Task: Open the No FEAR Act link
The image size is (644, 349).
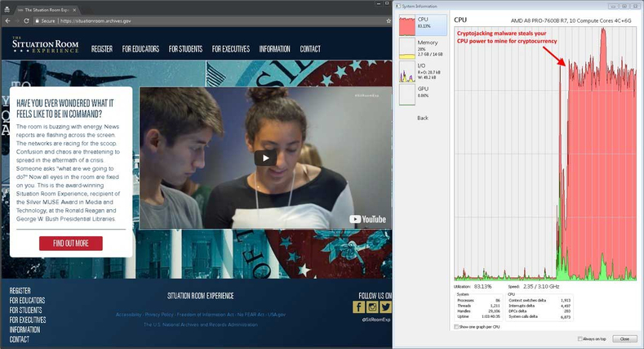Action: point(251,315)
